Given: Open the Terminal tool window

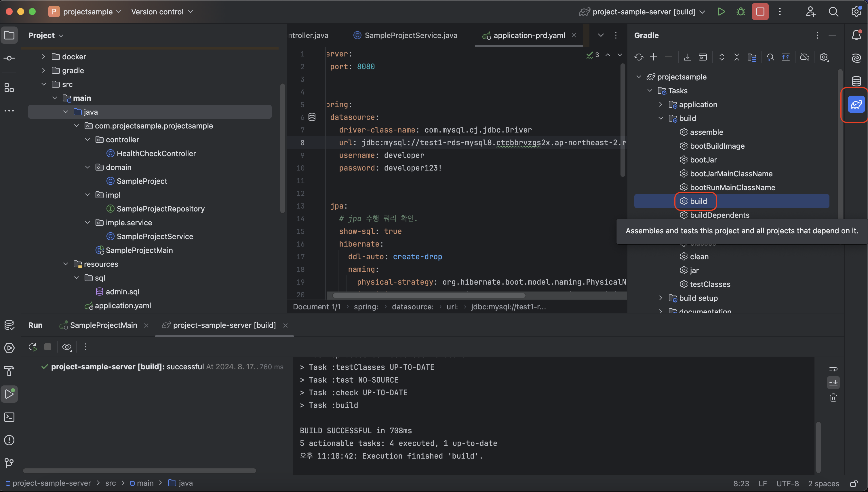Looking at the screenshot, I should (x=9, y=417).
